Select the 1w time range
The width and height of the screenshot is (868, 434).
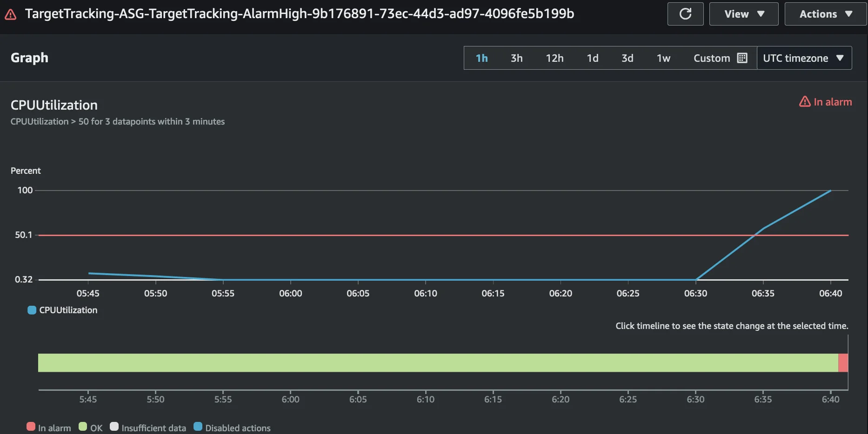(663, 58)
